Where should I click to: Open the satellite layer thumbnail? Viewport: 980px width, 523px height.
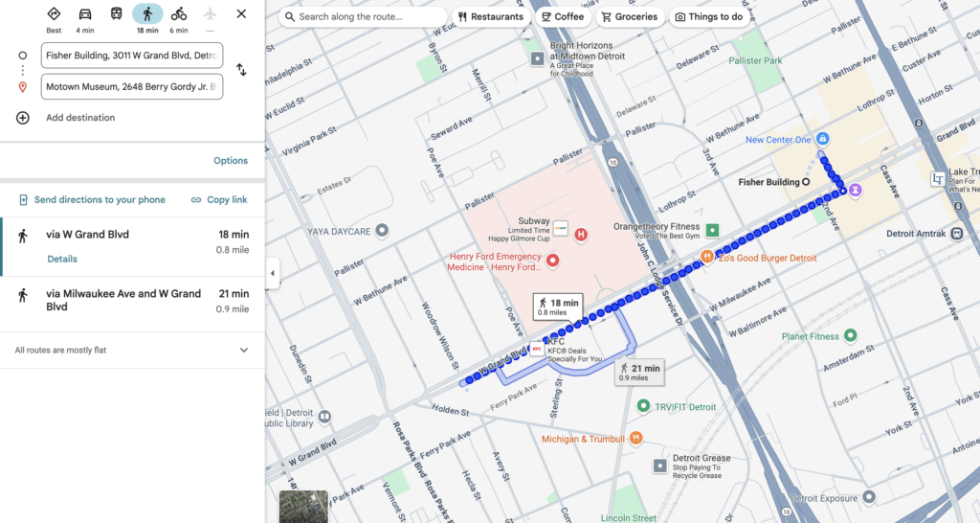click(303, 507)
